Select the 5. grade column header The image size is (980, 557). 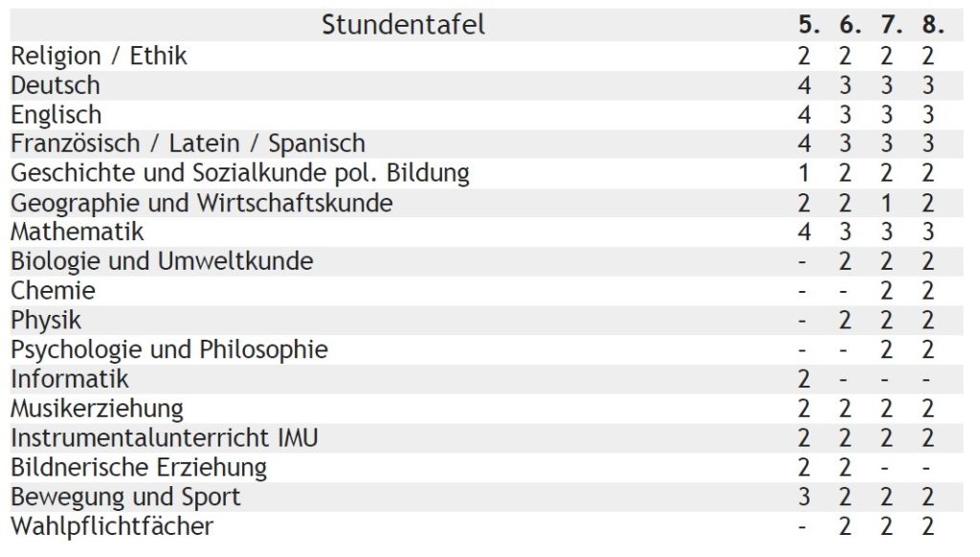coord(809,25)
